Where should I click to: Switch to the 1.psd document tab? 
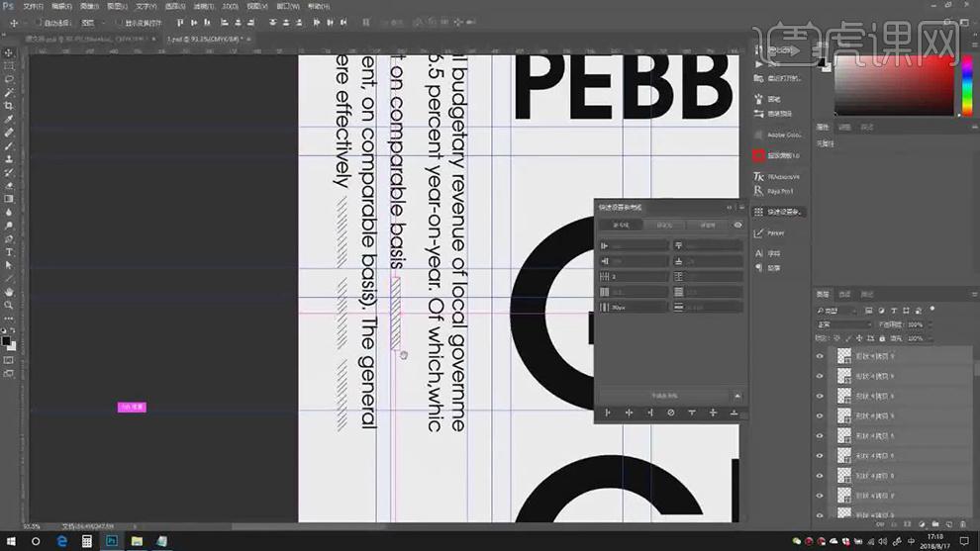204,39
